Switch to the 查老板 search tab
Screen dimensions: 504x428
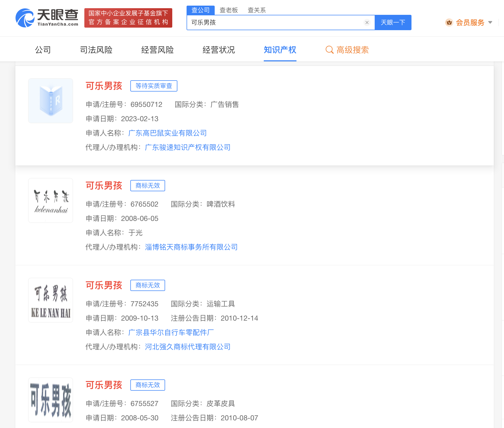coord(229,10)
